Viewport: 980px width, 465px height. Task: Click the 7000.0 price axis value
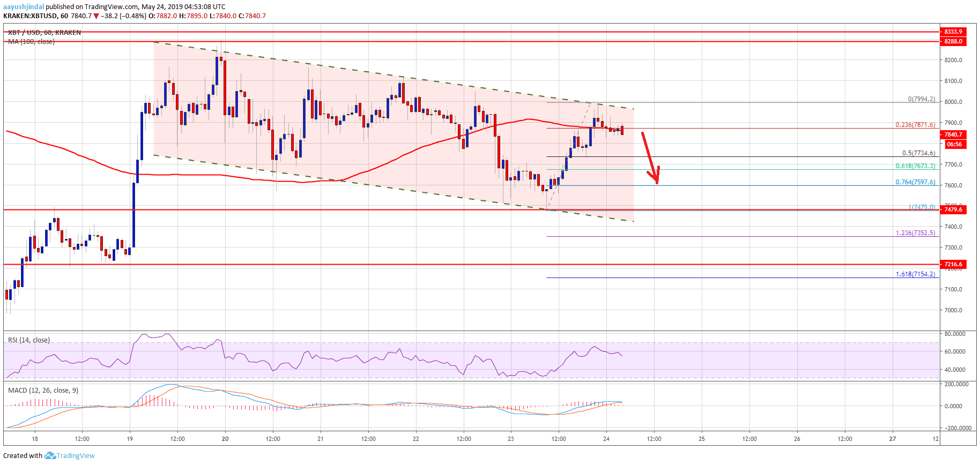(953, 310)
